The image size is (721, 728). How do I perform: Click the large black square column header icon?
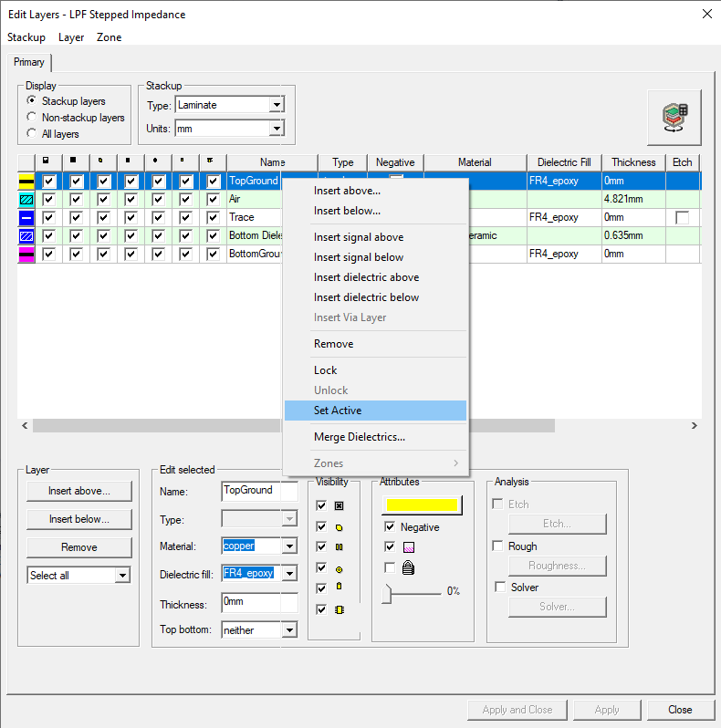(73, 161)
